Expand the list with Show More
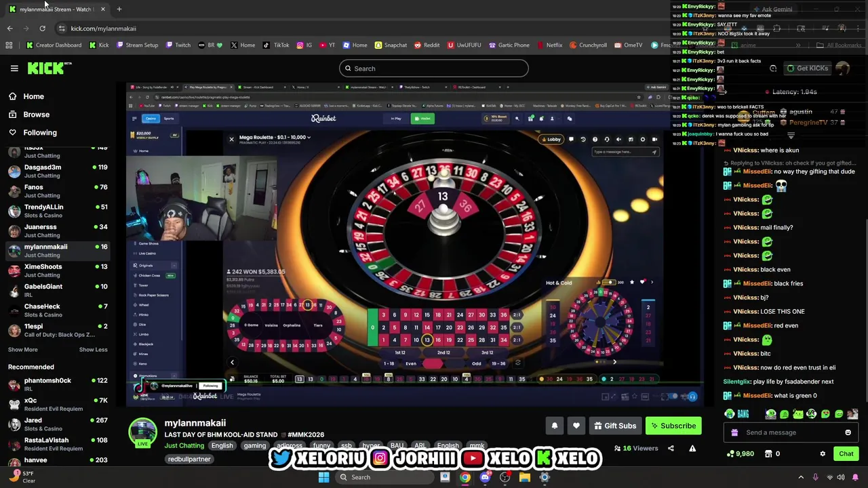868x488 pixels. [x=22, y=350]
